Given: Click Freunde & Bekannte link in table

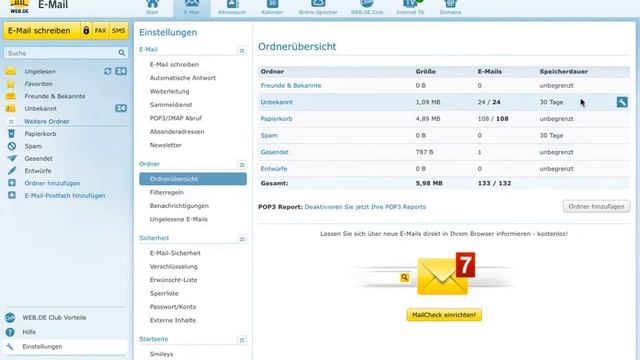Looking at the screenshot, I should coord(291,86).
